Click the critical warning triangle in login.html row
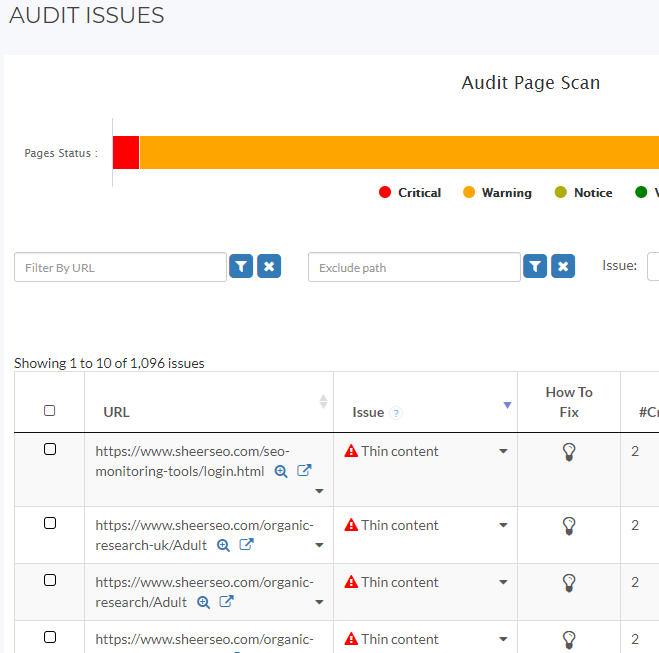 351,451
